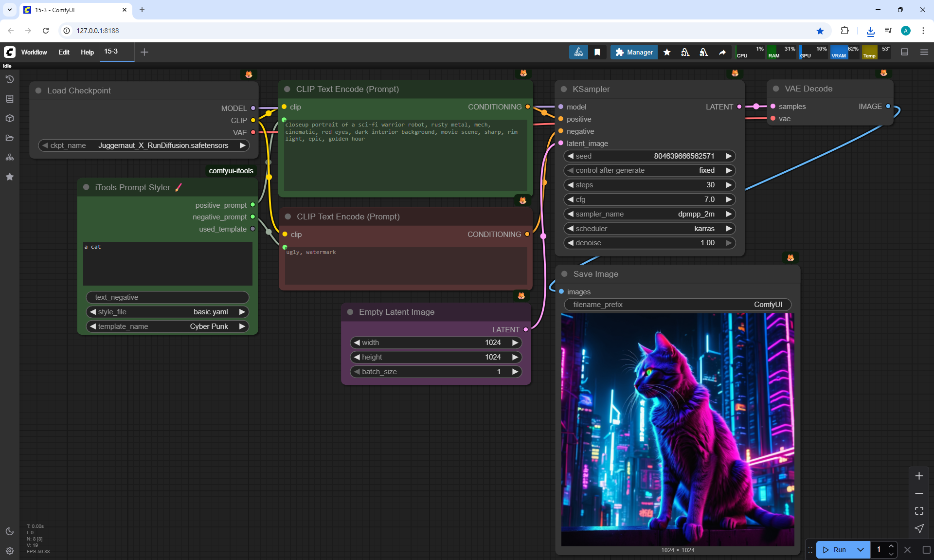Click the share arrow icon in toolbar

coord(722,52)
